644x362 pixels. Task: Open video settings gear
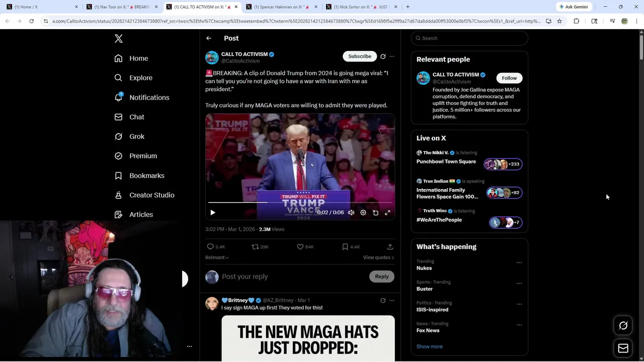[363, 213]
